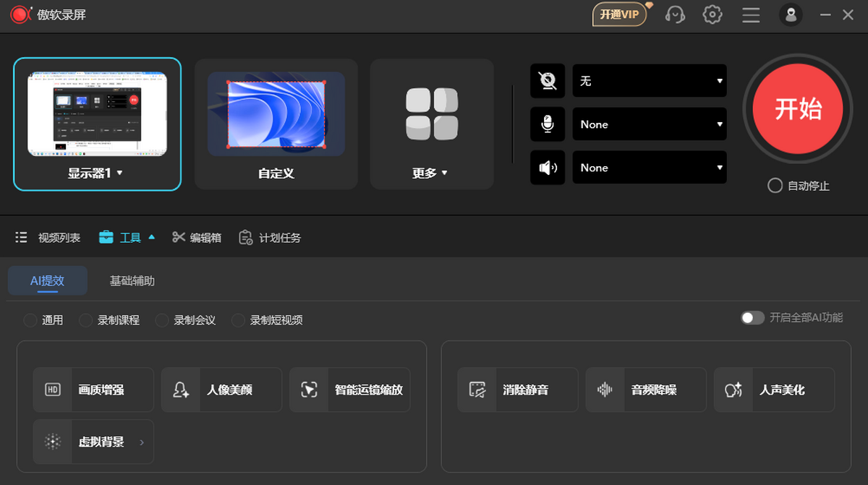Image resolution: width=868 pixels, height=485 pixels.
Task: Open the 工具 tab
Action: [x=127, y=237]
